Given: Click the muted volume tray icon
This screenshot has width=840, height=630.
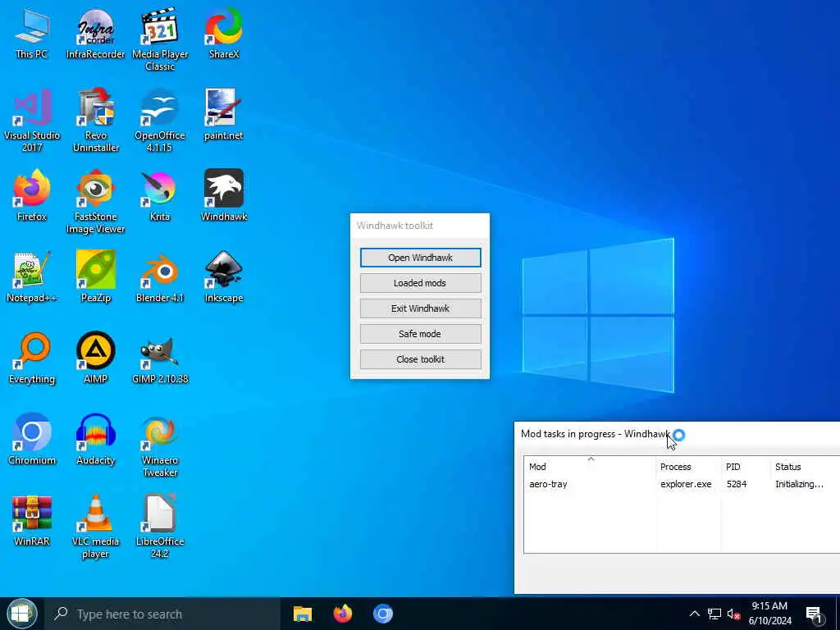Looking at the screenshot, I should click(734, 614).
